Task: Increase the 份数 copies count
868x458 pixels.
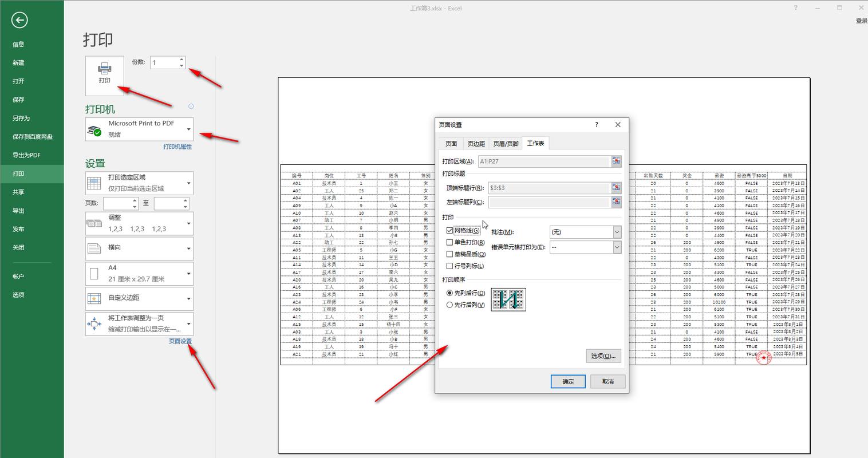Action: point(182,59)
